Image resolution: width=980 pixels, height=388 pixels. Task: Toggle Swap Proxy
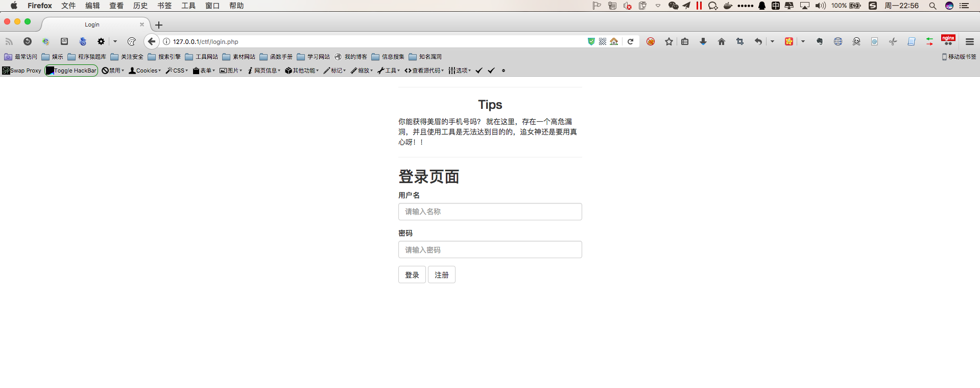tap(22, 71)
